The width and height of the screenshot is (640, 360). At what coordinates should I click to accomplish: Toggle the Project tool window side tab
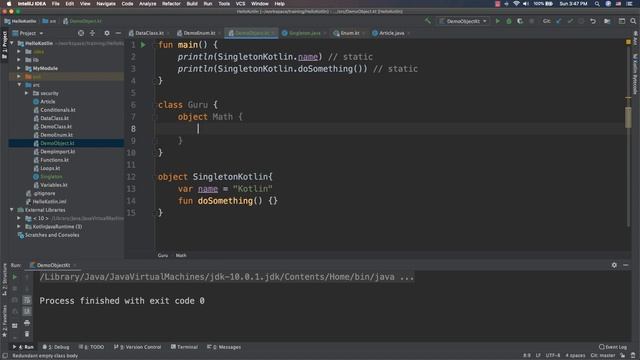tap(4, 45)
